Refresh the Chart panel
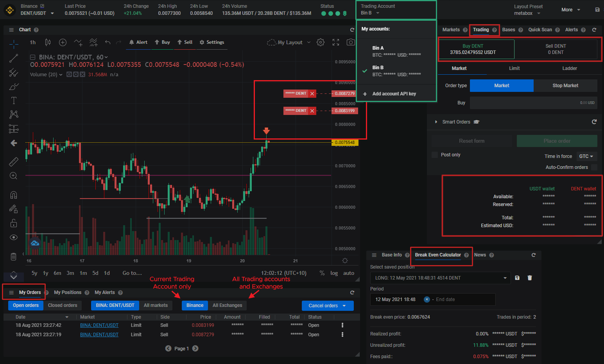Image resolution: width=604 pixels, height=364 pixels. pos(352,30)
